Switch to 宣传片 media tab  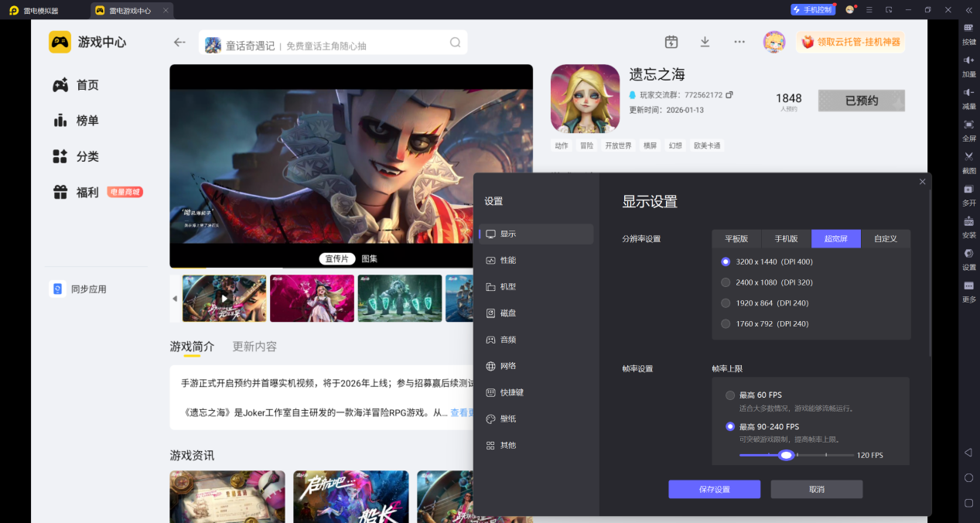point(337,258)
